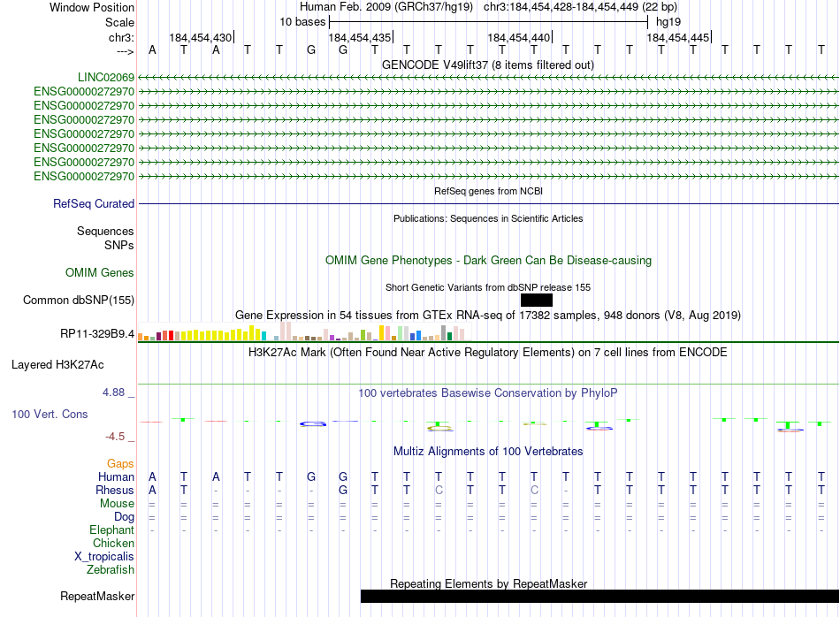This screenshot has height=617, width=840.
Task: Click the Chicken alignment row label
Action: point(113,543)
